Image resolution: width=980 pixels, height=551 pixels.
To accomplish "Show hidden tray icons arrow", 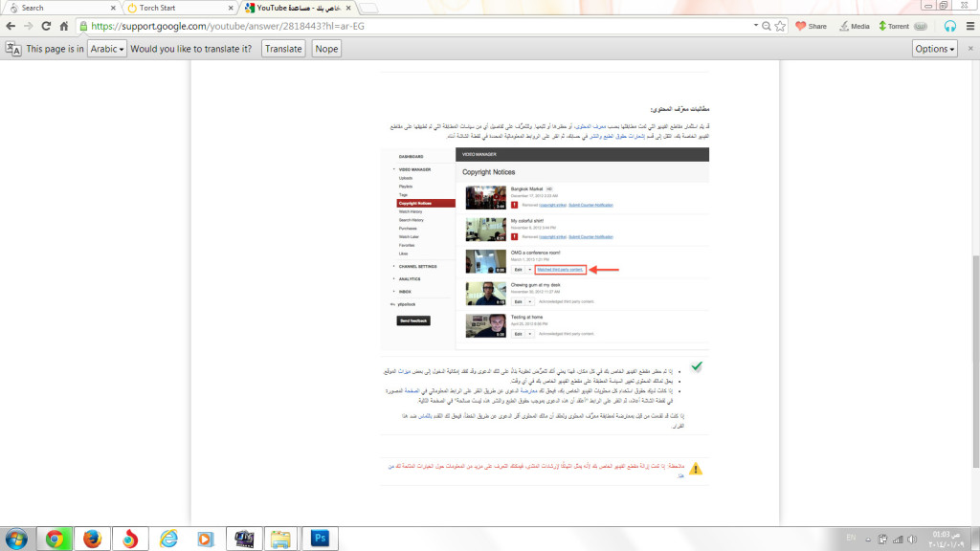I will tap(868, 540).
